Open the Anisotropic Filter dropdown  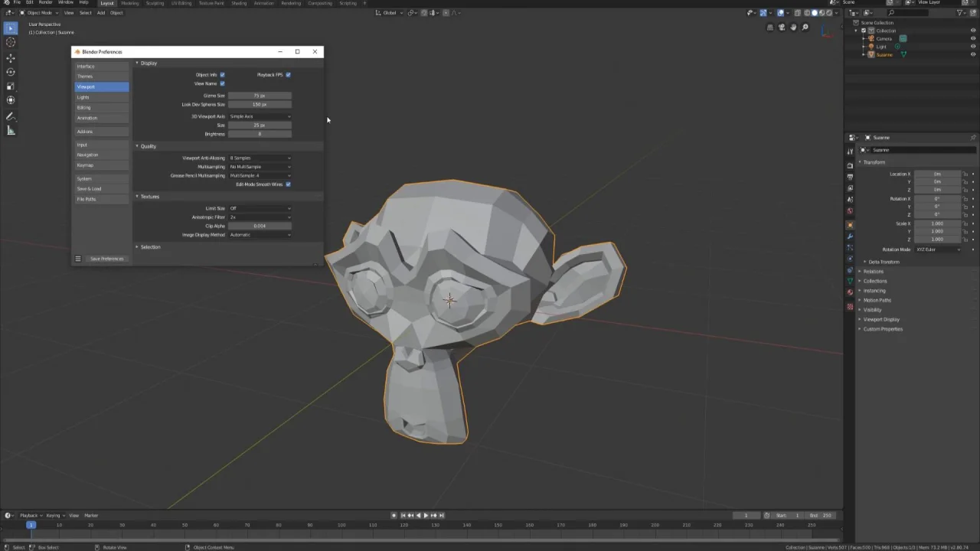point(260,217)
